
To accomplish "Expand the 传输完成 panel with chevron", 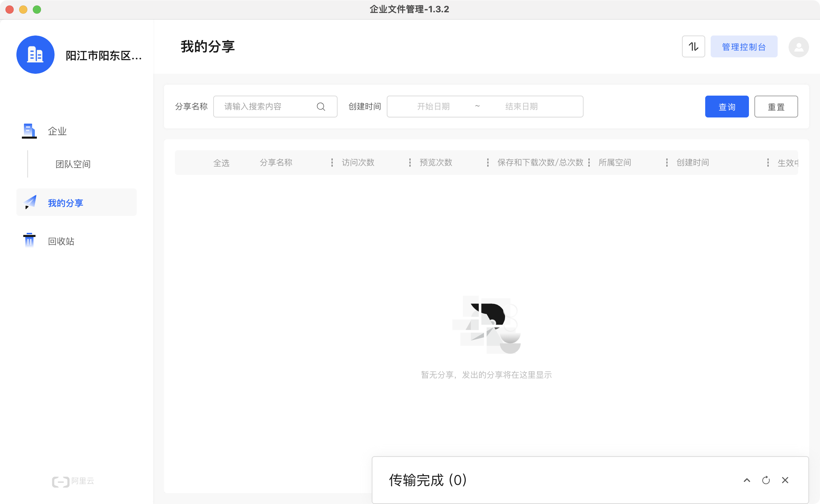I will pos(747,480).
